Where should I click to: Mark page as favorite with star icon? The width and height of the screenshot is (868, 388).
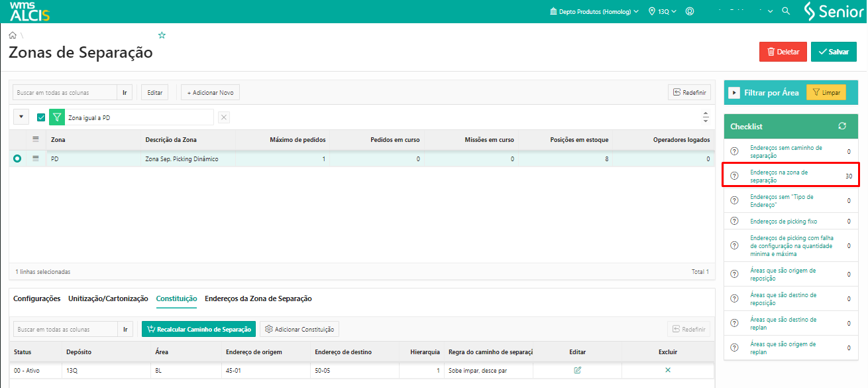click(162, 35)
